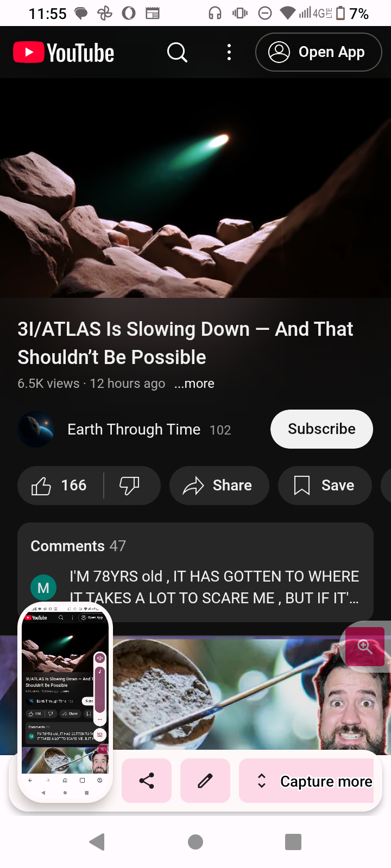391x868 pixels.
Task: Share the video via Share button
Action: [x=219, y=486]
